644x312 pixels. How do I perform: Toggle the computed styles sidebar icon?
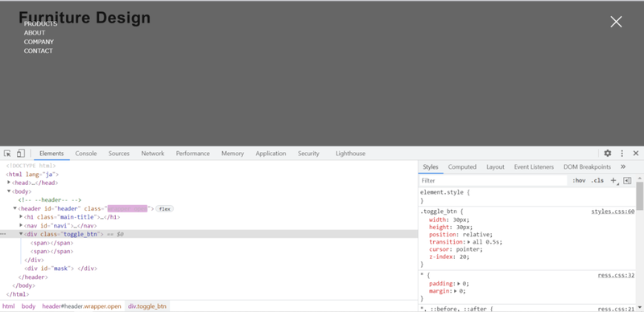coord(627,181)
